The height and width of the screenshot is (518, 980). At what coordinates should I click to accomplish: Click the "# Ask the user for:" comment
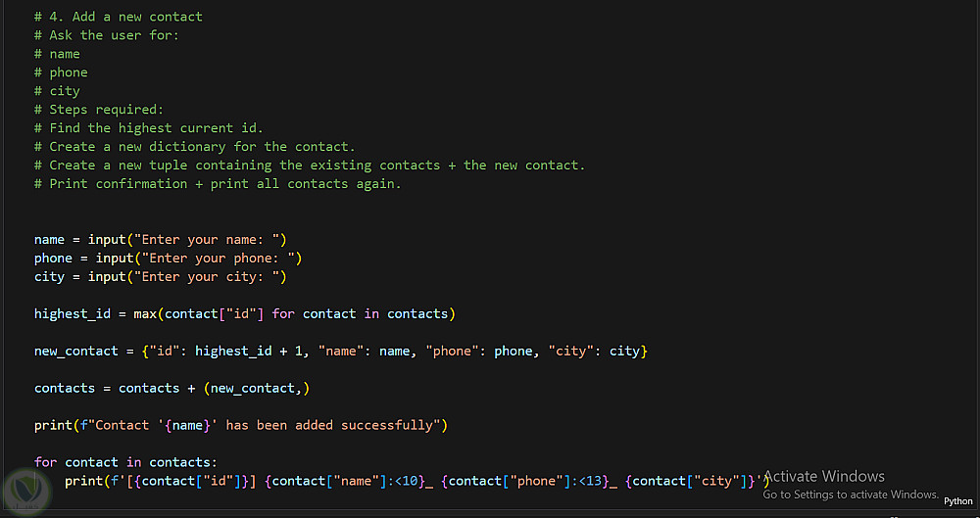pyautogui.click(x=107, y=35)
